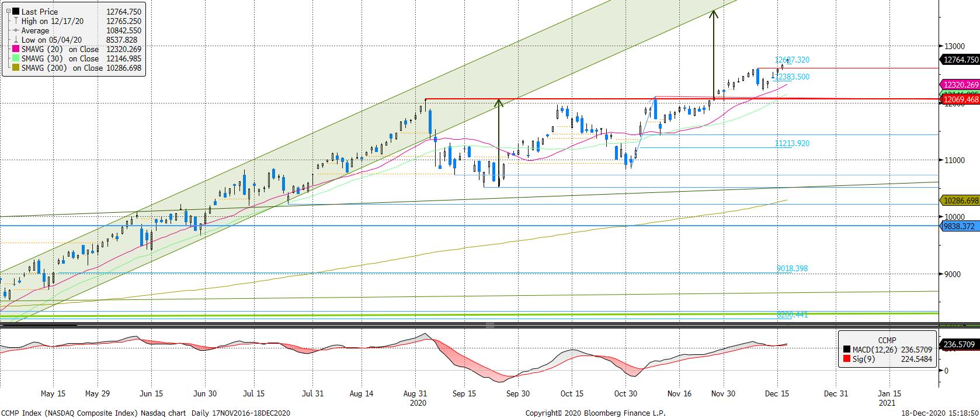
Task: Click the 'Jan 15' date axis label
Action: pos(889,393)
